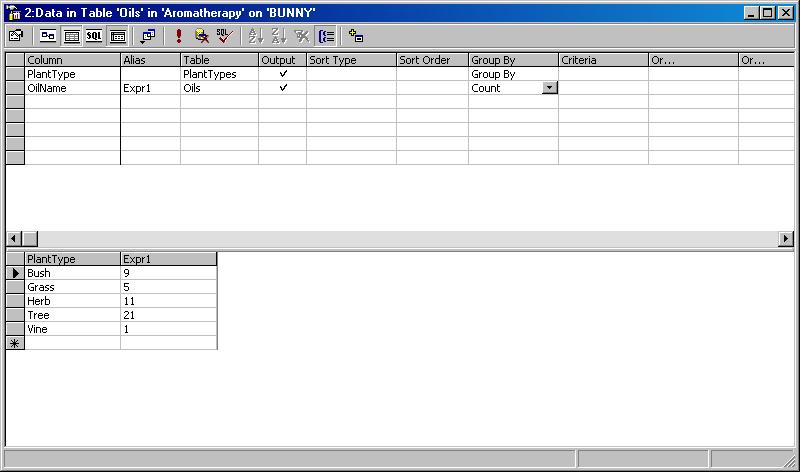Uncheck Output for the PlantType row
The width and height of the screenshot is (800, 472).
pos(283,73)
